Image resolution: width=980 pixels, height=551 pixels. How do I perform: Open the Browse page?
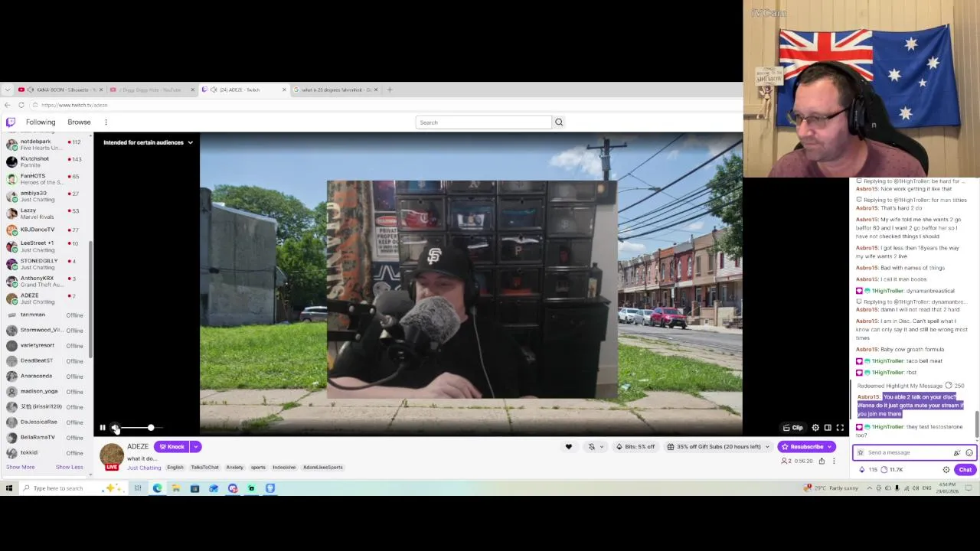point(79,122)
